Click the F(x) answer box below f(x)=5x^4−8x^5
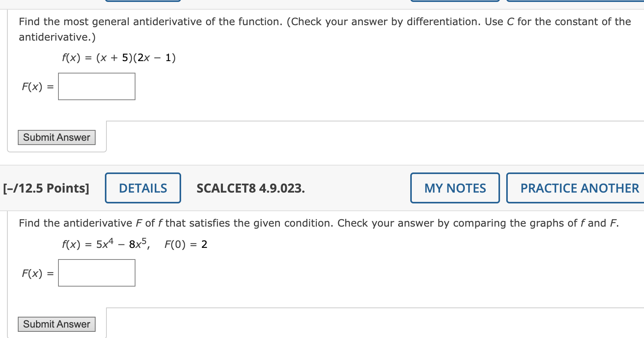The width and height of the screenshot is (644, 338). point(96,273)
